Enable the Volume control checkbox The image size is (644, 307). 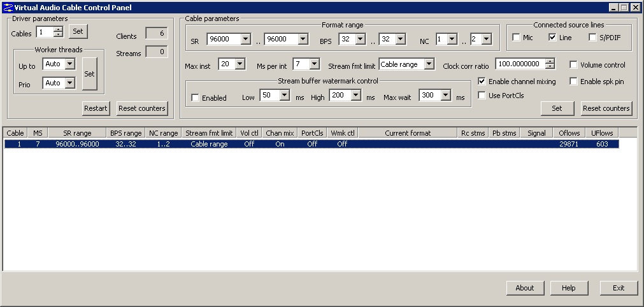[x=573, y=64]
